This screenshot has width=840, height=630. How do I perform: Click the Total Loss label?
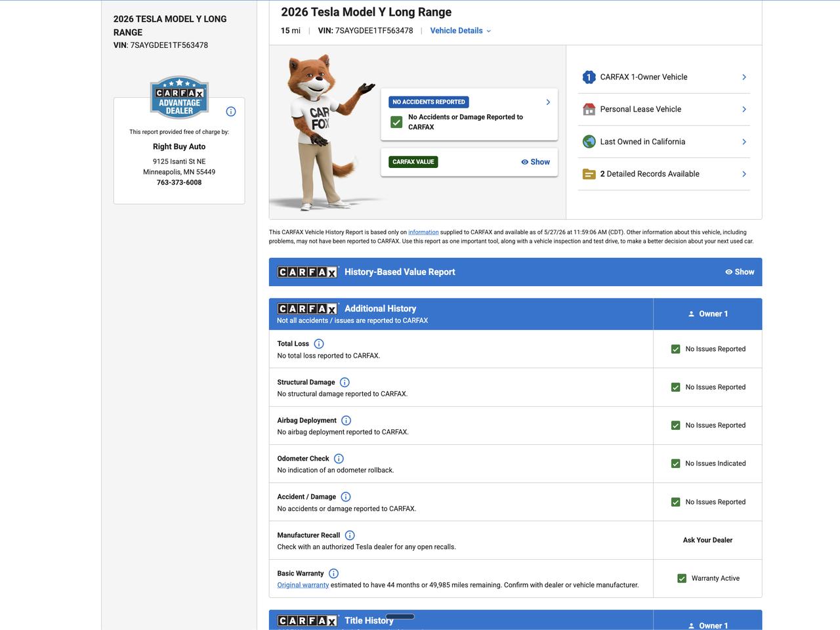(x=293, y=344)
